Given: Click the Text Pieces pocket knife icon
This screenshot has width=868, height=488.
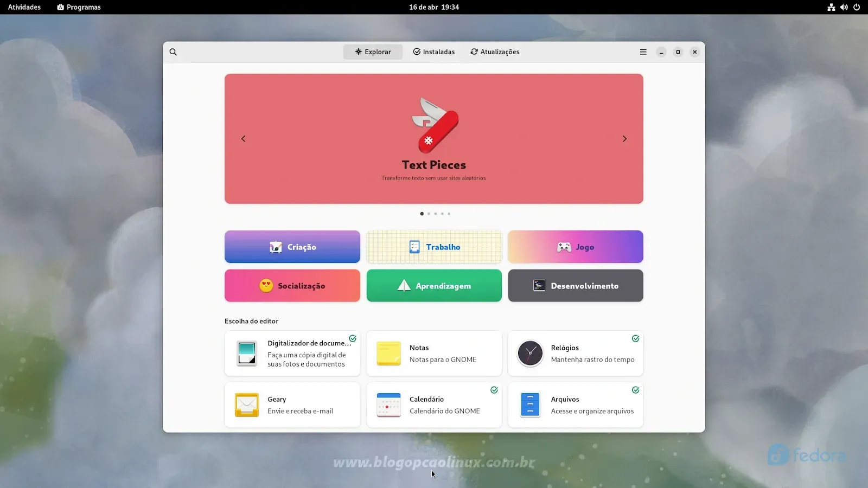Looking at the screenshot, I should click(x=435, y=125).
